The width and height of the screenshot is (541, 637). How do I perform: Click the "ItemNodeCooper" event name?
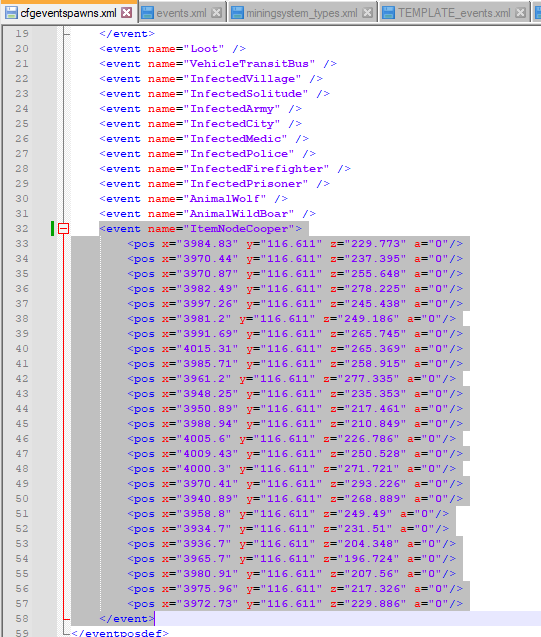[239, 229]
